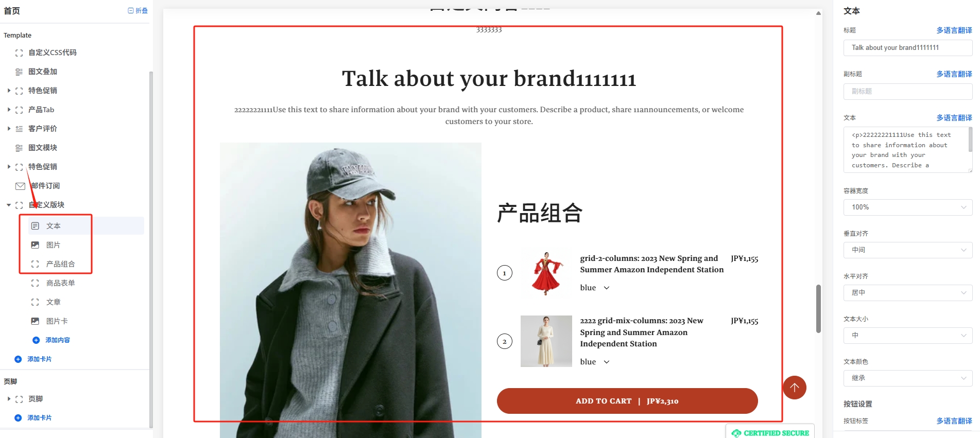Click the red back-to-top arrow button
980x438 pixels.
(794, 388)
